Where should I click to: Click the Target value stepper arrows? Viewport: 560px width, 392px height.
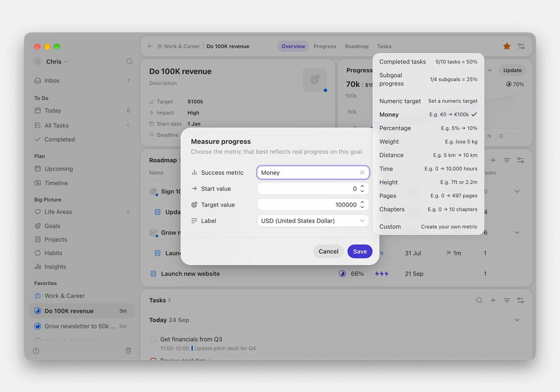(x=362, y=205)
